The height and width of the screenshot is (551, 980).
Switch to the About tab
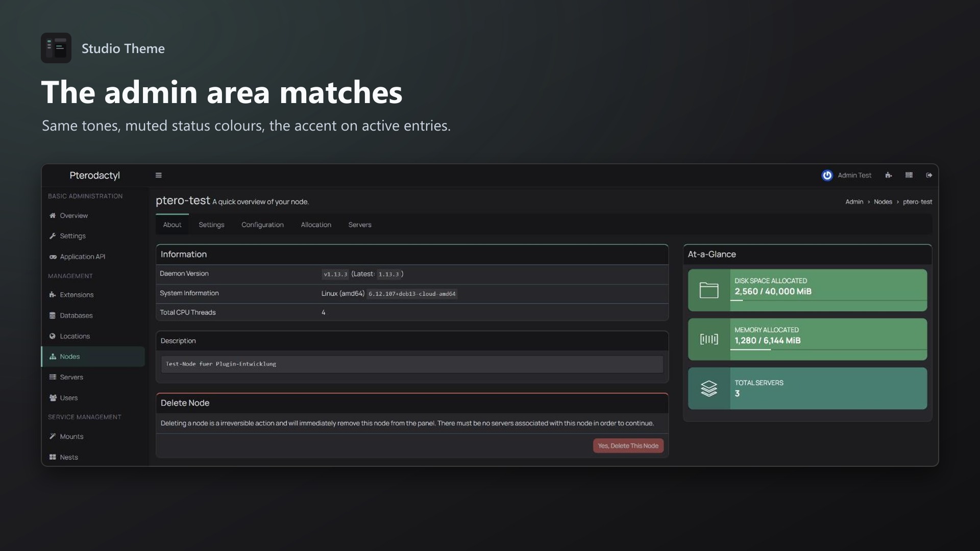(x=172, y=224)
